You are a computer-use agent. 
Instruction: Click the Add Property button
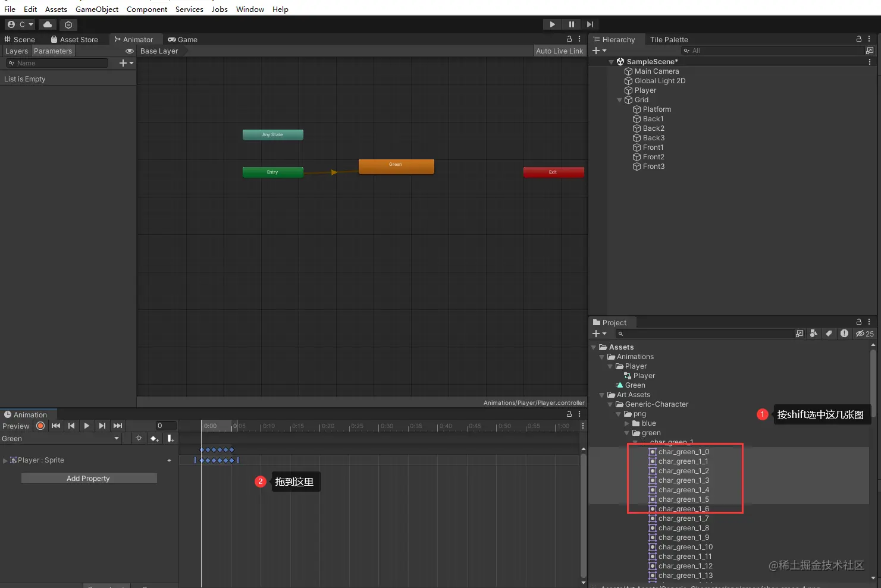(x=89, y=479)
